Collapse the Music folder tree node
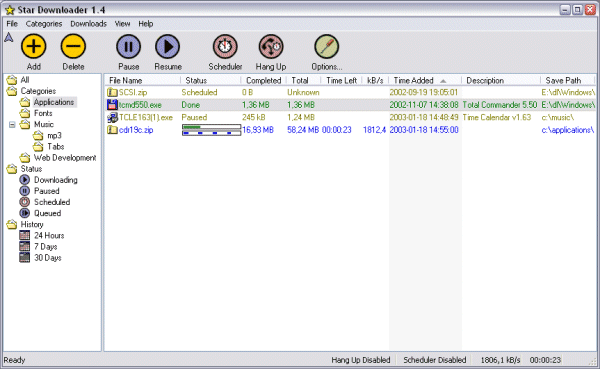Screen dimensions: 600x369 coord(12,125)
